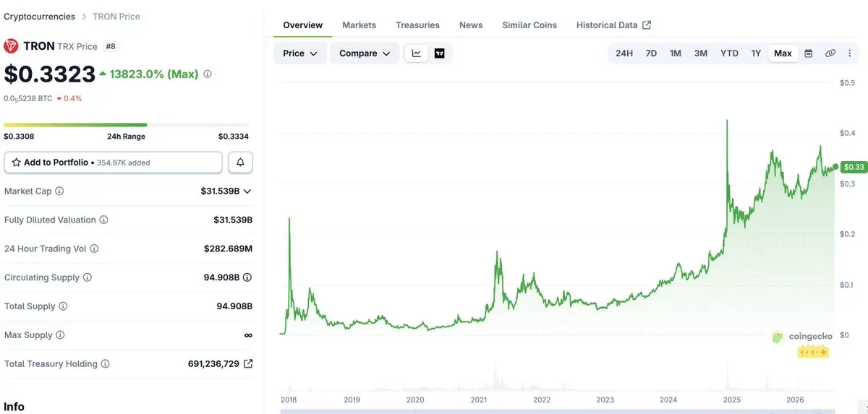Show 24 Hour Trading Vol info icon
The image size is (868, 414).
click(94, 249)
